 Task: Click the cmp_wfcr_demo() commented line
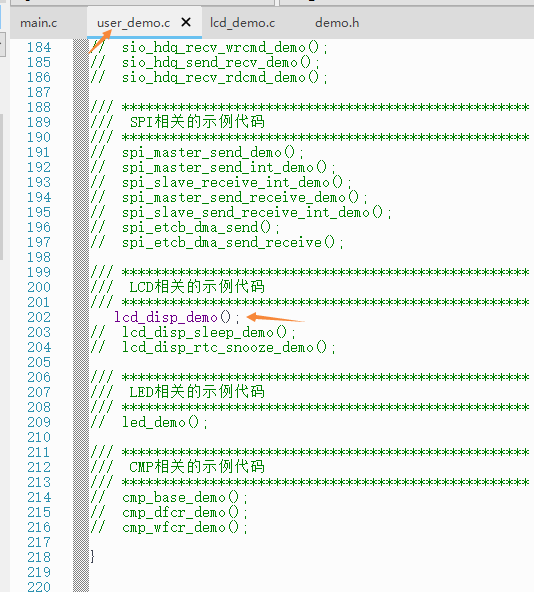[x=169, y=527]
